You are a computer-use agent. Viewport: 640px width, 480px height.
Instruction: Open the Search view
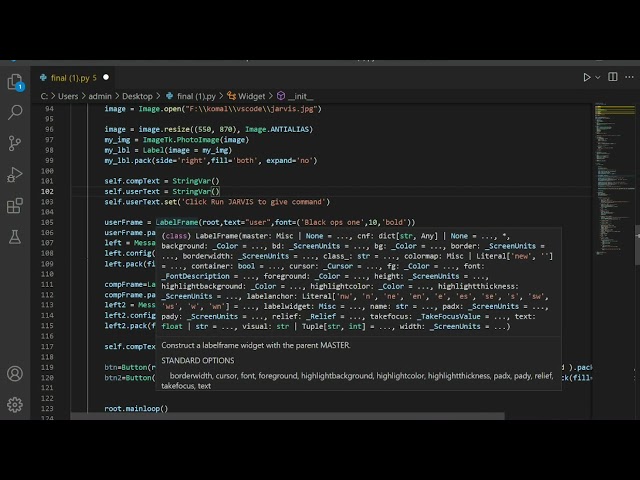[15, 112]
